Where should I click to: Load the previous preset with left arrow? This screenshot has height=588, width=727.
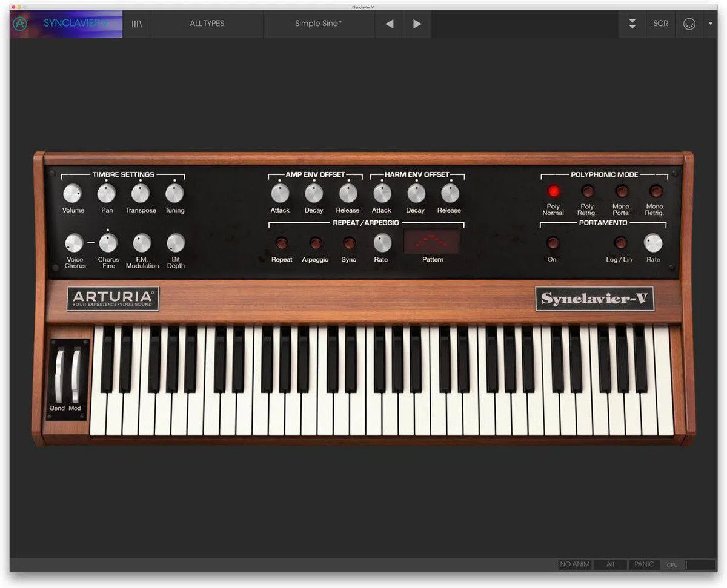coord(388,24)
